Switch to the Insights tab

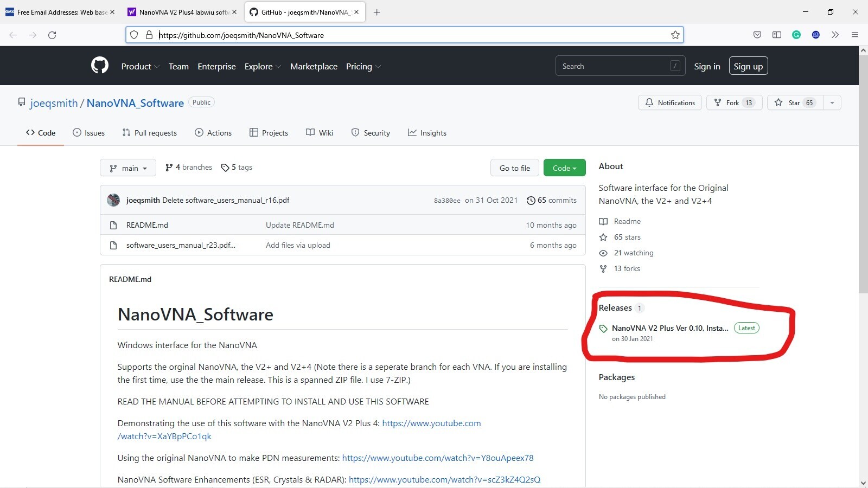[427, 133]
